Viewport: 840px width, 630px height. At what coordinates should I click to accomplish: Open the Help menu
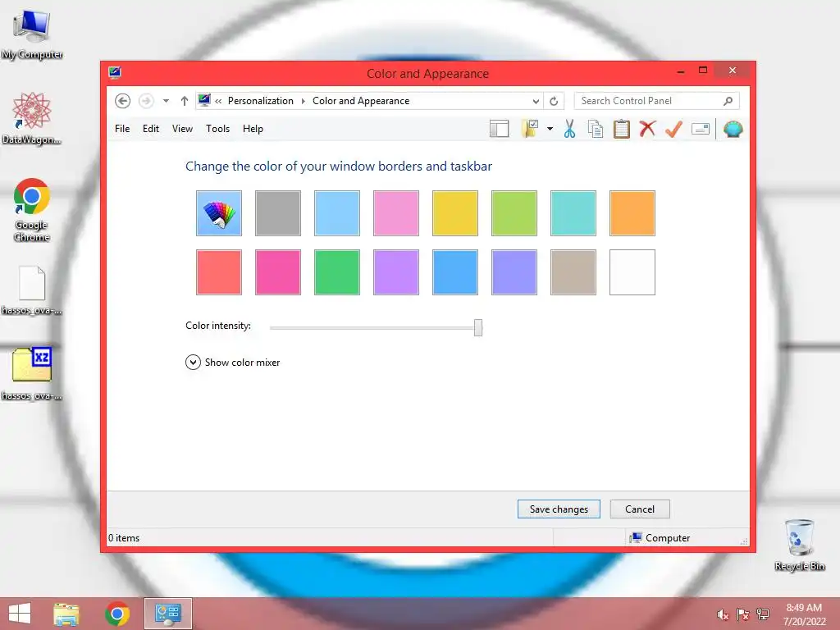tap(253, 129)
